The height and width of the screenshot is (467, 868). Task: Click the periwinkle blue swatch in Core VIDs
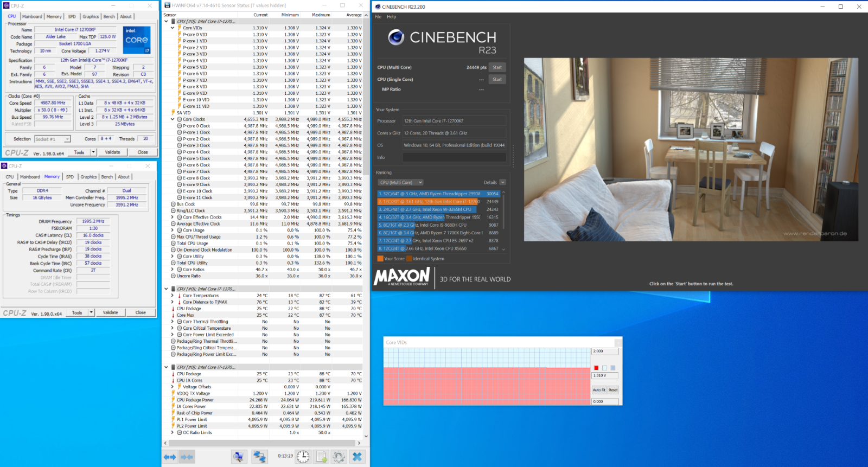click(612, 368)
